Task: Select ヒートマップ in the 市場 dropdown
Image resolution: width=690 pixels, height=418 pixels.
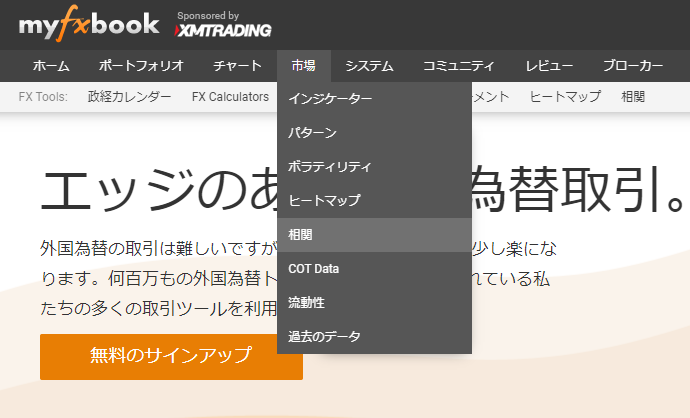Action: (x=324, y=200)
